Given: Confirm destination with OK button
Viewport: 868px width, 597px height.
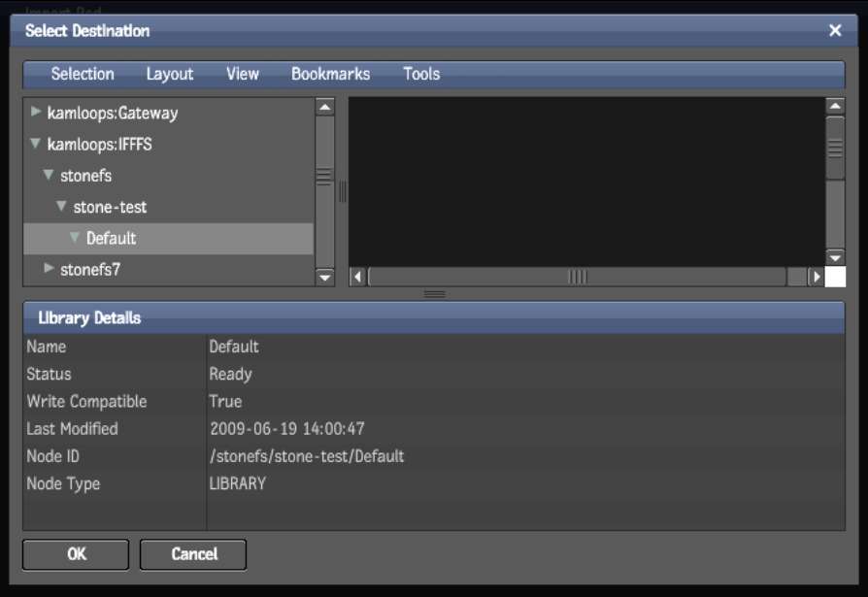Looking at the screenshot, I should coord(76,554).
